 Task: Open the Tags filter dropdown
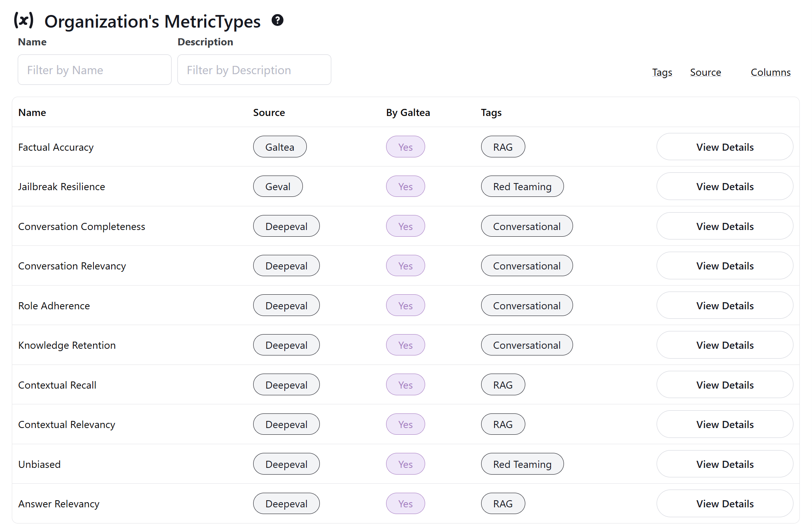tap(662, 72)
